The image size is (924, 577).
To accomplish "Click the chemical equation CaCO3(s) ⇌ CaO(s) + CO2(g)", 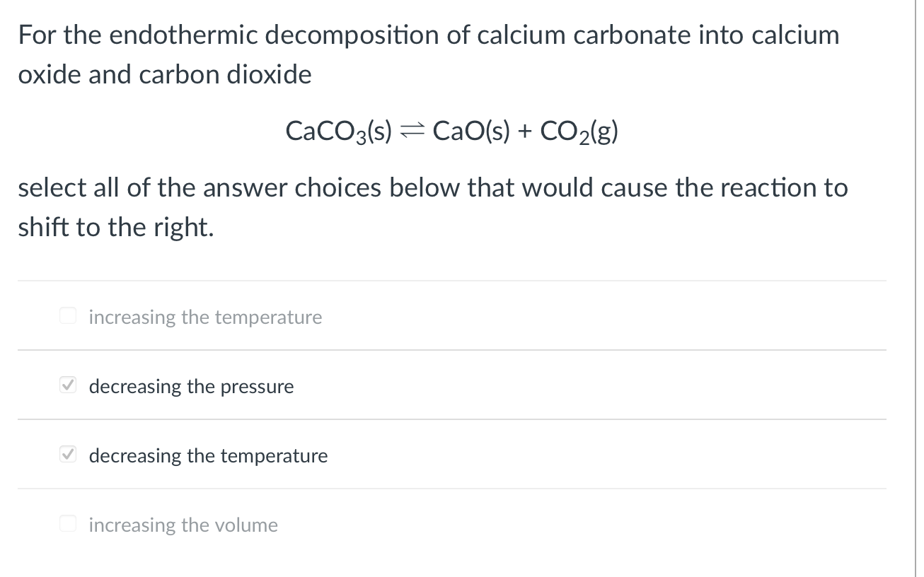I will (451, 130).
